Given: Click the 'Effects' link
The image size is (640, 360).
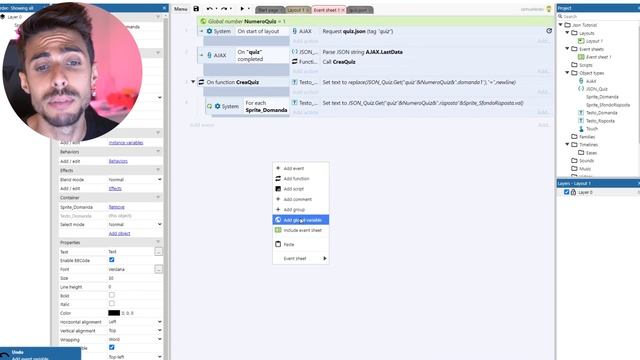Looking at the screenshot, I should pyautogui.click(x=115, y=189).
